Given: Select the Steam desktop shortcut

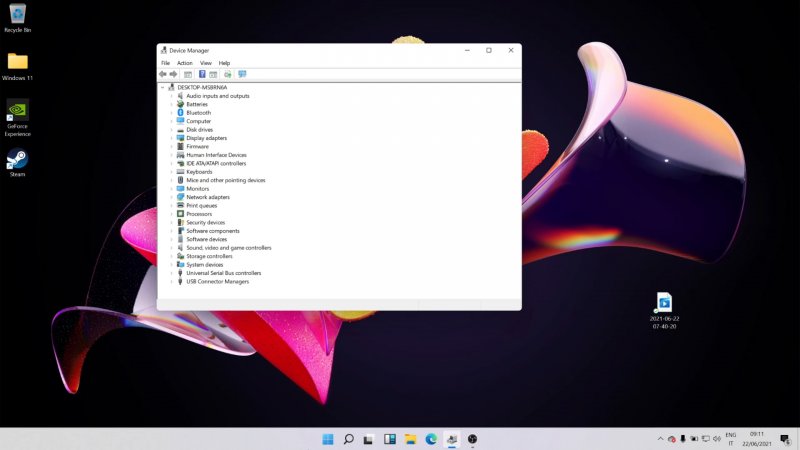Looking at the screenshot, I should click(17, 163).
